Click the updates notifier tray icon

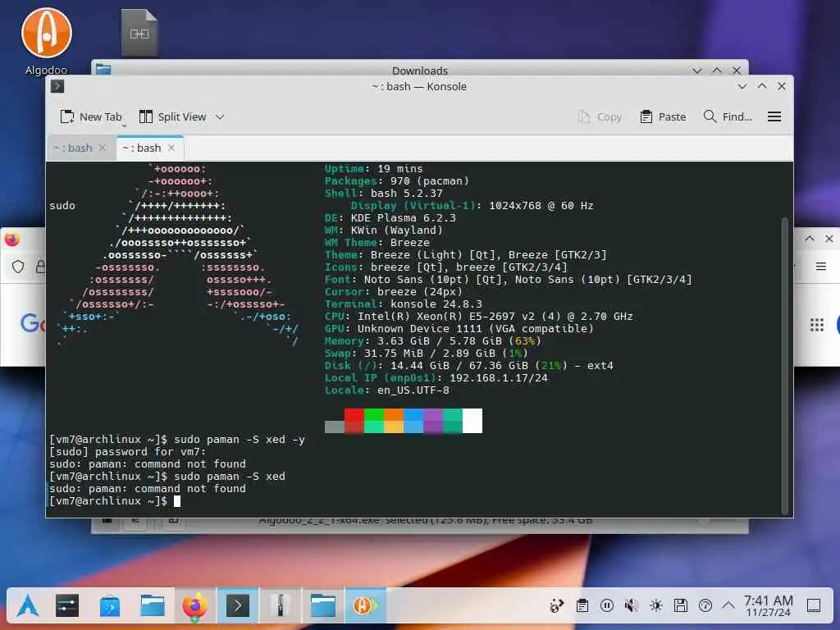[x=705, y=606]
